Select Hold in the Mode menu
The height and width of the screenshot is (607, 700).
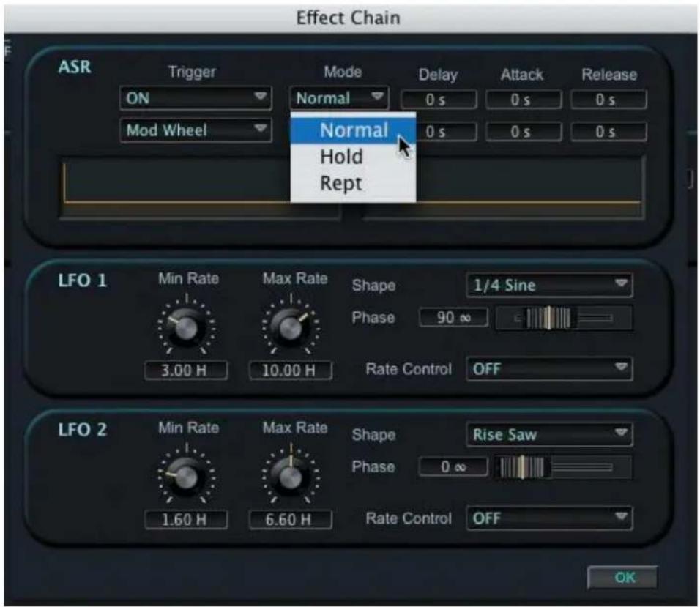point(353,157)
